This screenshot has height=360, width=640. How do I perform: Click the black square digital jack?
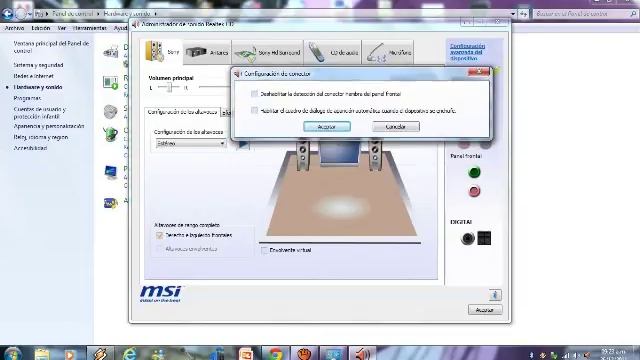click(x=484, y=238)
